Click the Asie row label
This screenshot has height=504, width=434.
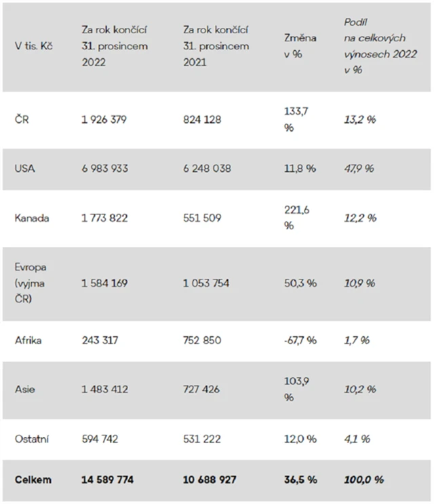tap(25, 389)
